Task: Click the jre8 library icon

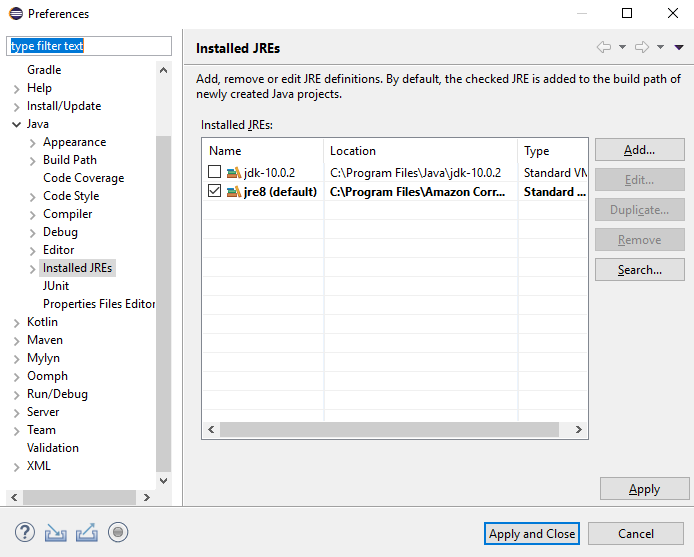Action: click(234, 192)
